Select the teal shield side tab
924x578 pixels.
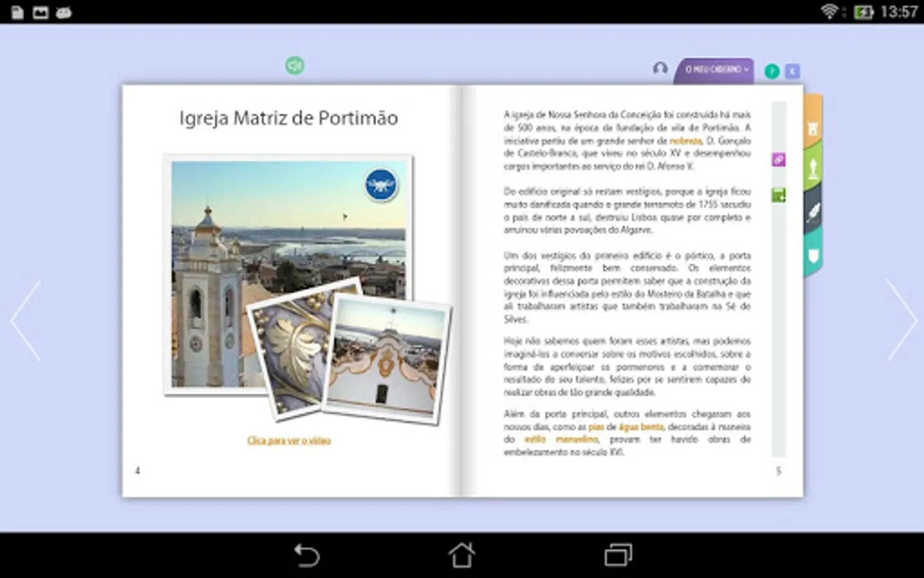point(813,256)
